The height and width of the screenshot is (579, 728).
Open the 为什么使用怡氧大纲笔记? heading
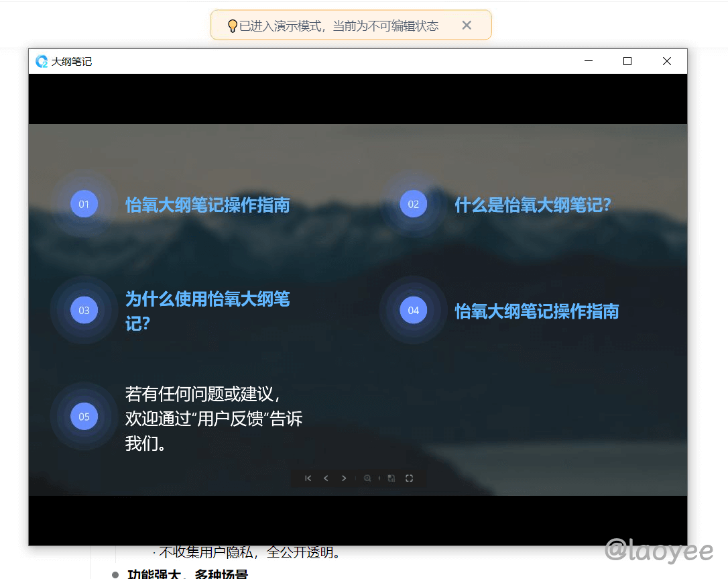click(x=207, y=311)
